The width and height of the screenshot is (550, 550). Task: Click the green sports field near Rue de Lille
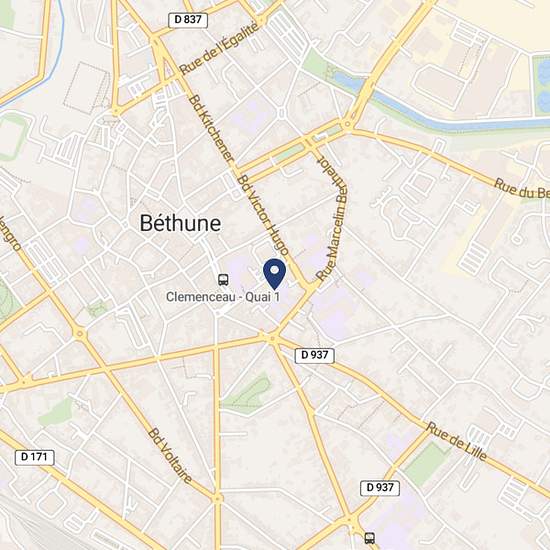pyautogui.click(x=426, y=464)
